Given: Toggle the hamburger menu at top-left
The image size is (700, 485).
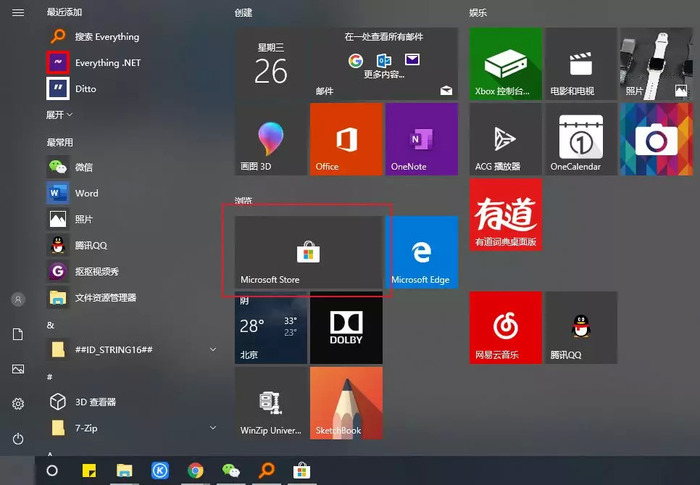Looking at the screenshot, I should tap(18, 13).
